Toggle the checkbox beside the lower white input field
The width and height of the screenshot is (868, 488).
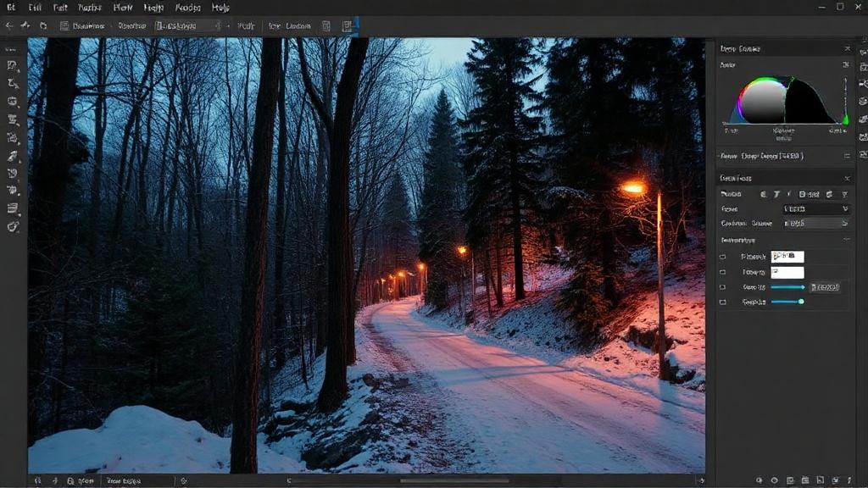pyautogui.click(x=722, y=272)
